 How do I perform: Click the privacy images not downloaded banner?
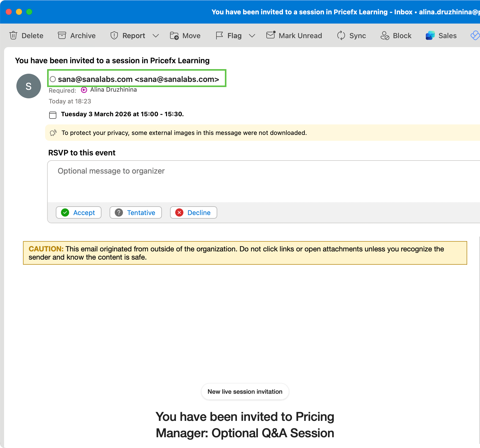(x=184, y=133)
